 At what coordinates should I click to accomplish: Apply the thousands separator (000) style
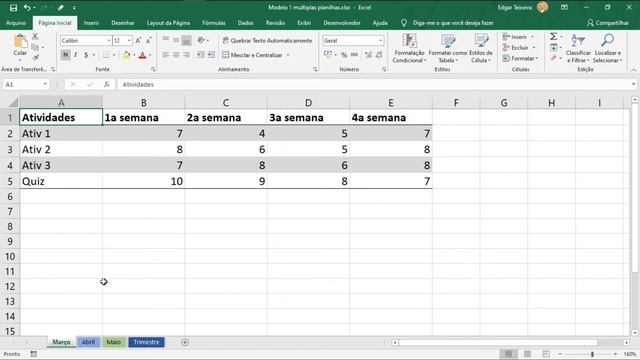[x=354, y=55]
